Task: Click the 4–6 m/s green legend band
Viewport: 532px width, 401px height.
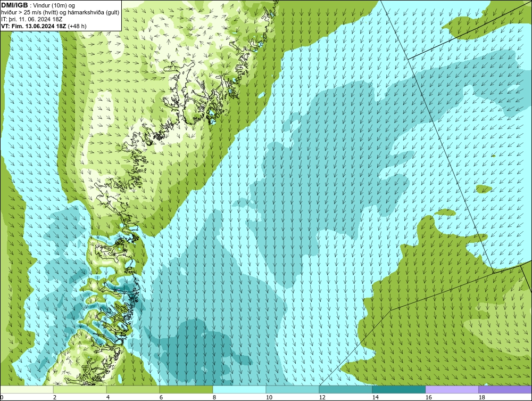Action: coord(133,389)
